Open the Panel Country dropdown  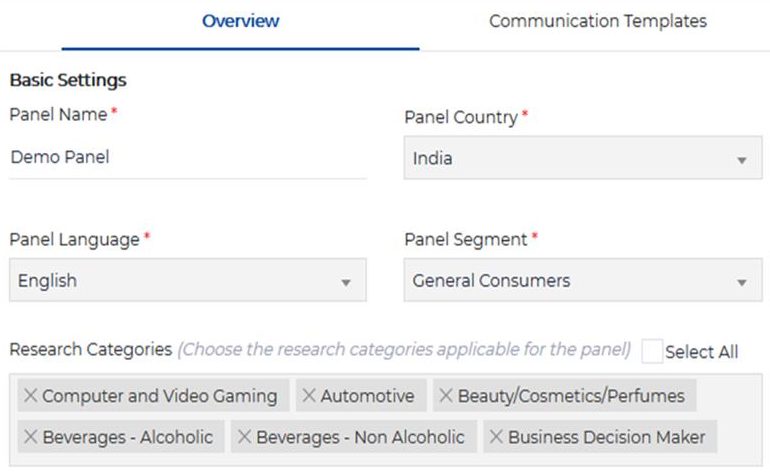pyautogui.click(x=582, y=158)
